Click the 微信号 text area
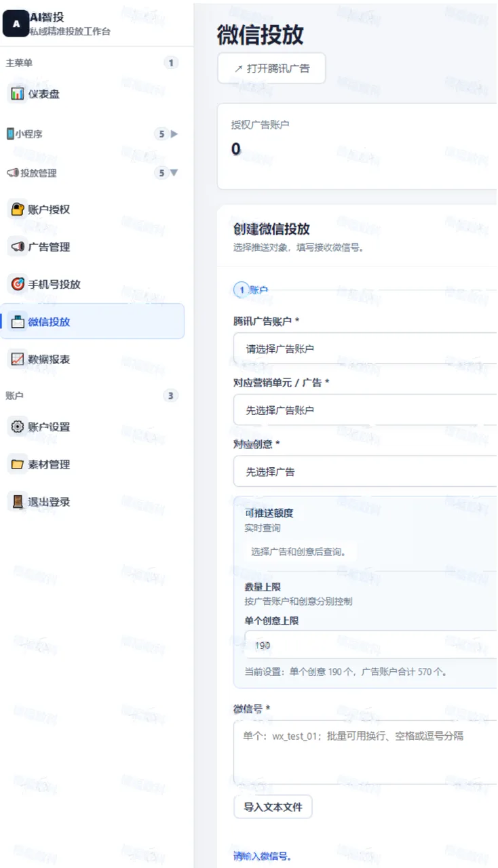The width and height of the screenshot is (498, 868). (x=366, y=753)
